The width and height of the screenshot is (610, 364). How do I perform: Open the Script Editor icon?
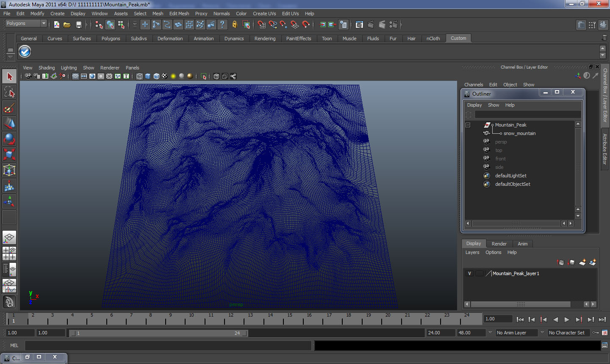point(604,345)
